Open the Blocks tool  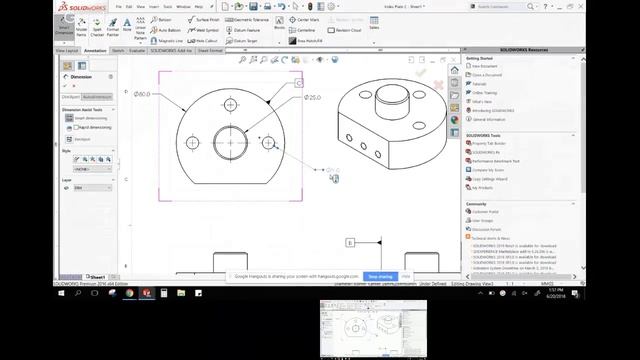point(280,23)
